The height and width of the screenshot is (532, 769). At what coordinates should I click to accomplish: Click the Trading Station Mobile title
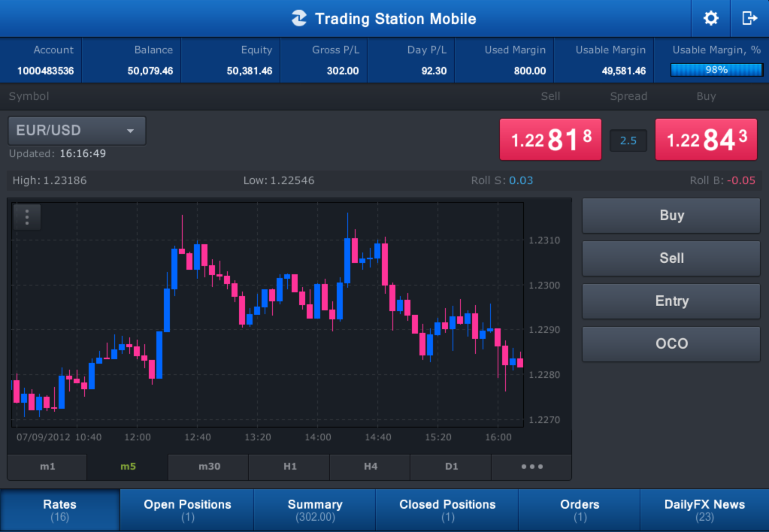(x=395, y=19)
